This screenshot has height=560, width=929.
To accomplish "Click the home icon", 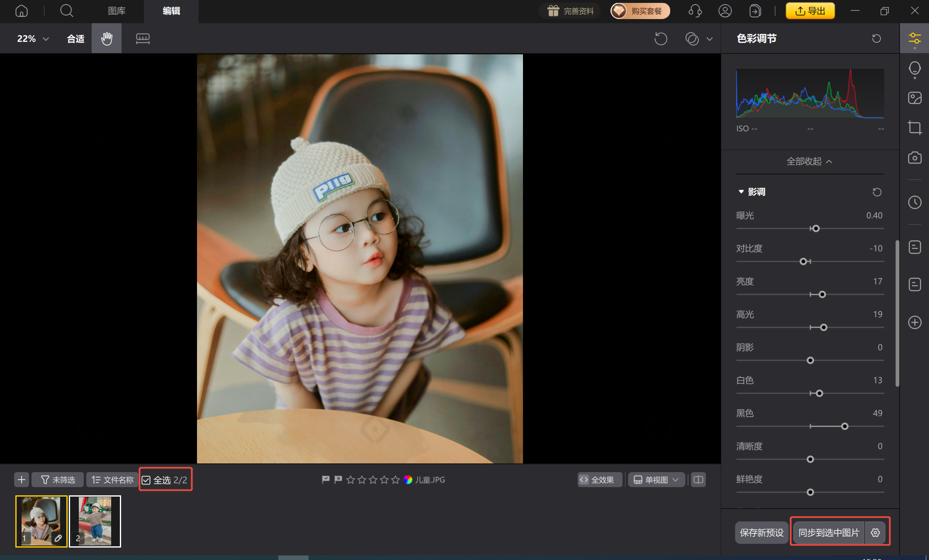I will pyautogui.click(x=22, y=11).
